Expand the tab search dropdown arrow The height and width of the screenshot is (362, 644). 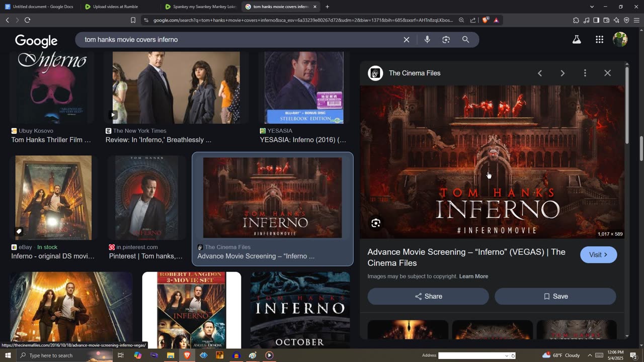click(592, 7)
